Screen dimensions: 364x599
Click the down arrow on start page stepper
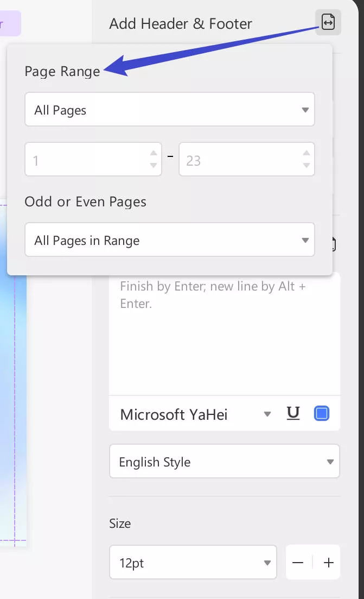click(x=152, y=166)
